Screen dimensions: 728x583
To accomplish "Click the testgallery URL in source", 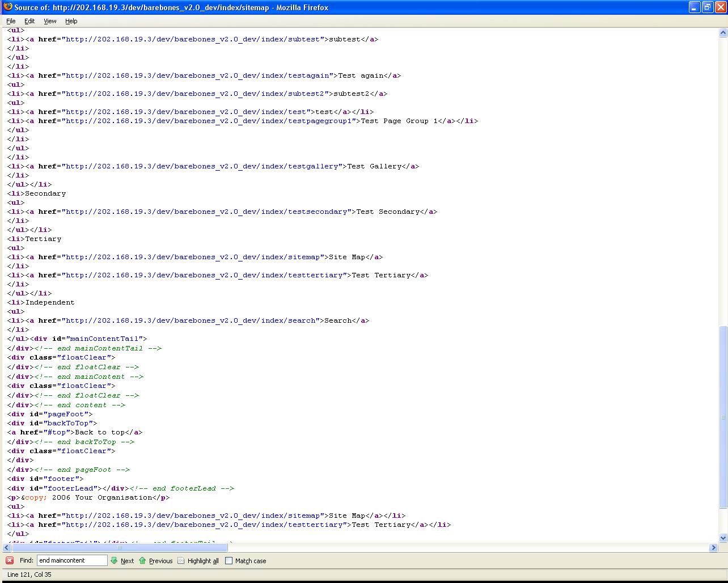I will pos(204,166).
